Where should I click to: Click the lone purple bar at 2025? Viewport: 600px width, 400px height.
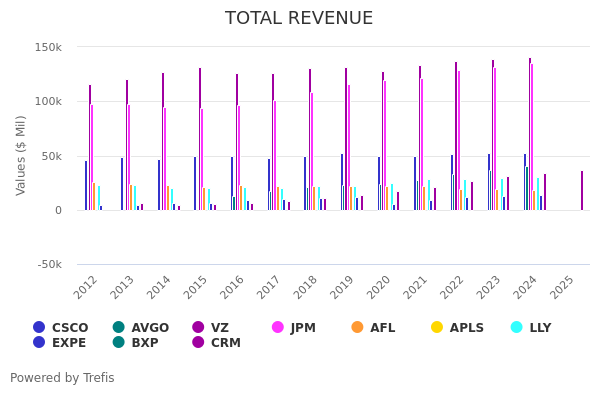[x=582, y=190]
